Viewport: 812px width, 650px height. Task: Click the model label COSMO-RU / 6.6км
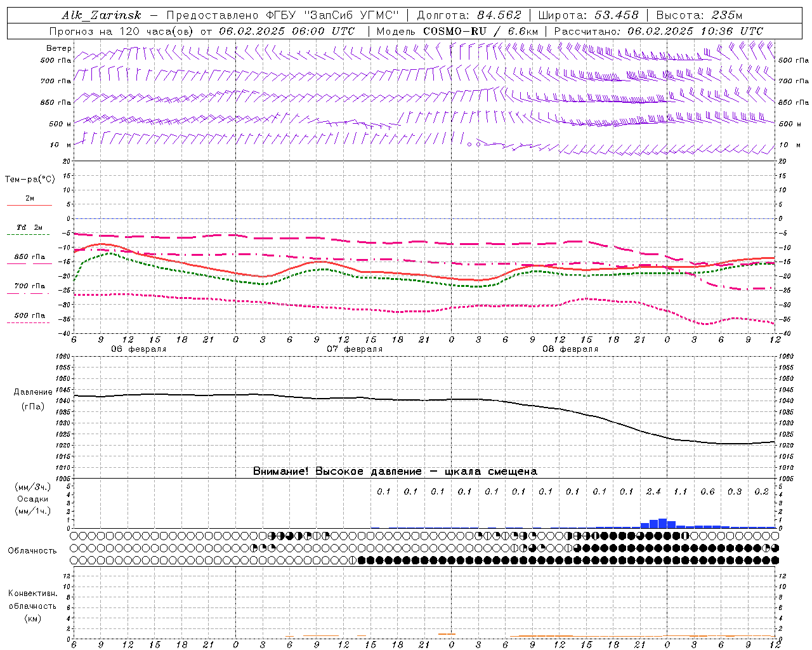click(480, 31)
